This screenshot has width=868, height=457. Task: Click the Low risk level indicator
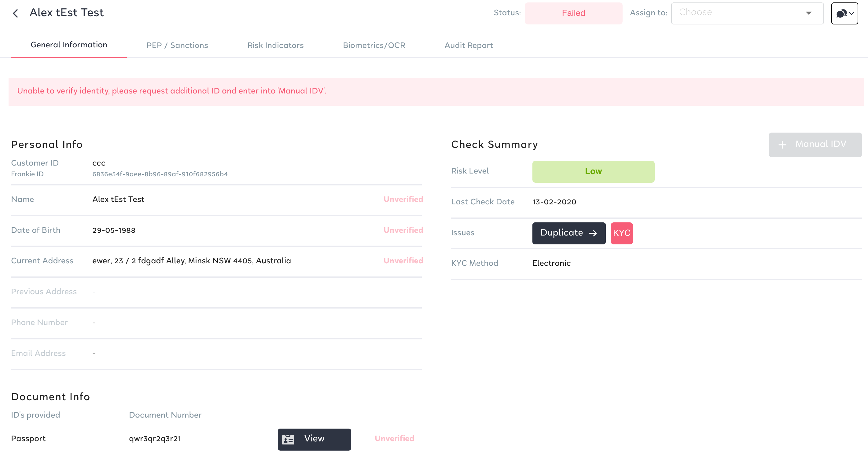pos(593,171)
